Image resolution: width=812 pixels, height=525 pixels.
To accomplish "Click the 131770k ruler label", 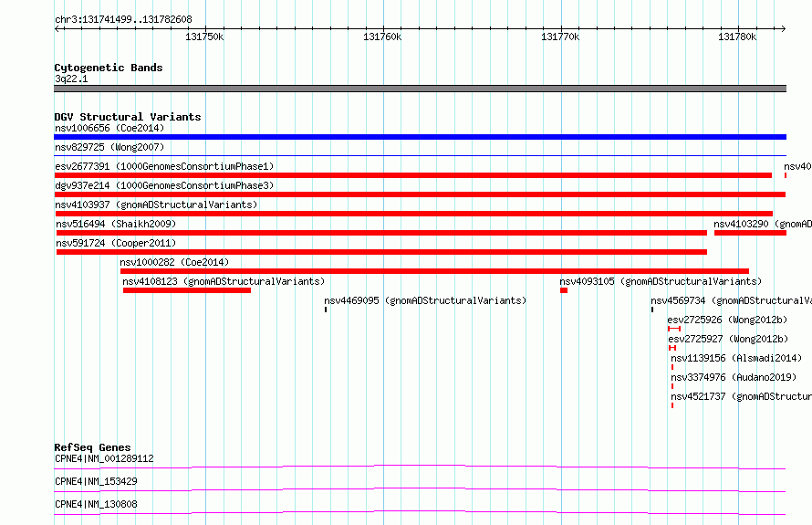I will (560, 37).
